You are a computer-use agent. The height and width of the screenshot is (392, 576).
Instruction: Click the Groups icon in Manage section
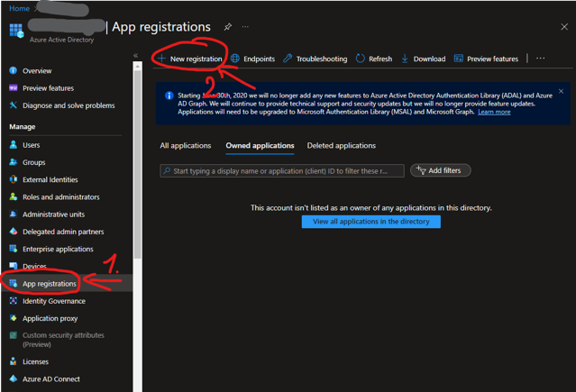[14, 162]
